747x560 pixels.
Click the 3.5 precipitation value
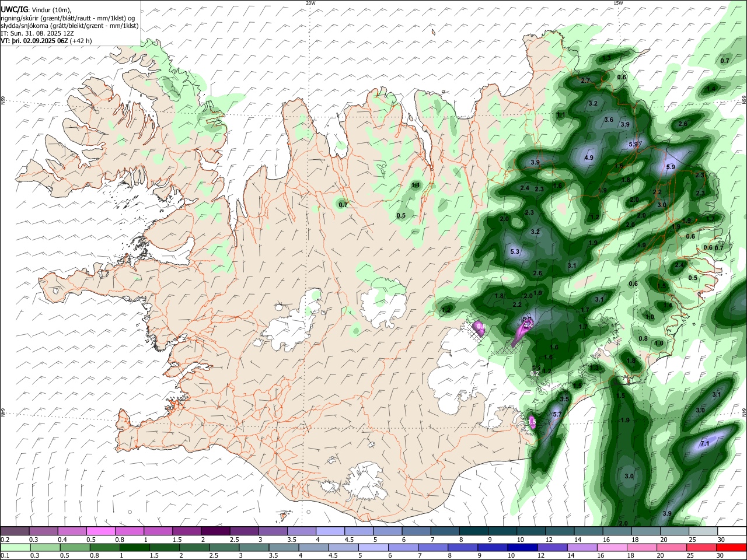[x=564, y=399]
